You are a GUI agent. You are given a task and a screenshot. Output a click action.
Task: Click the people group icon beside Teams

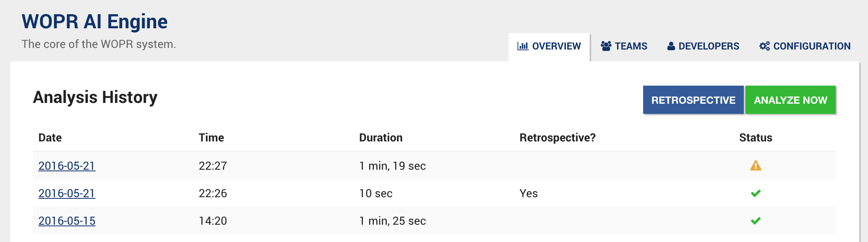tap(606, 46)
